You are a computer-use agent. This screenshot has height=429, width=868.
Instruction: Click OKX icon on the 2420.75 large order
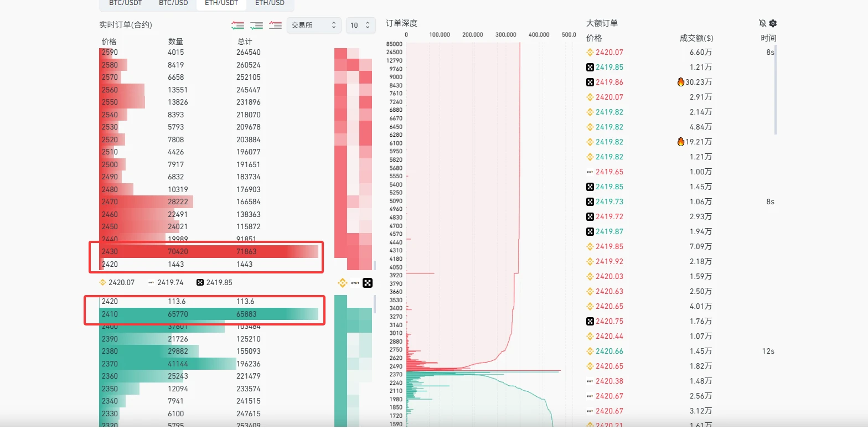590,321
